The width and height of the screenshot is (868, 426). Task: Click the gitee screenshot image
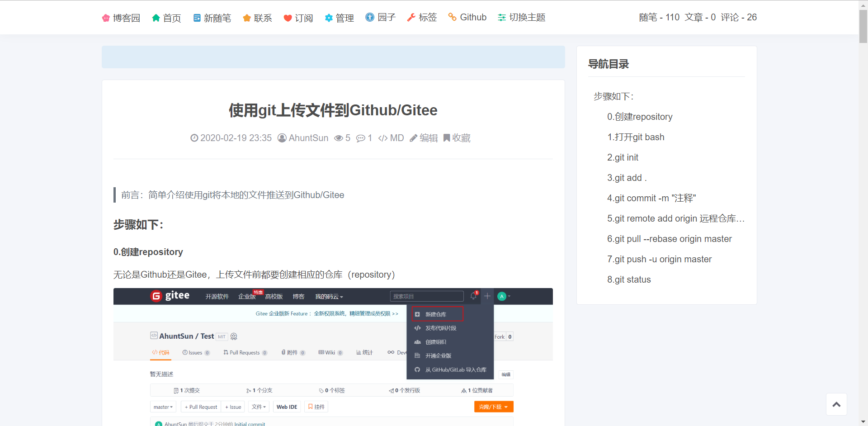point(333,357)
